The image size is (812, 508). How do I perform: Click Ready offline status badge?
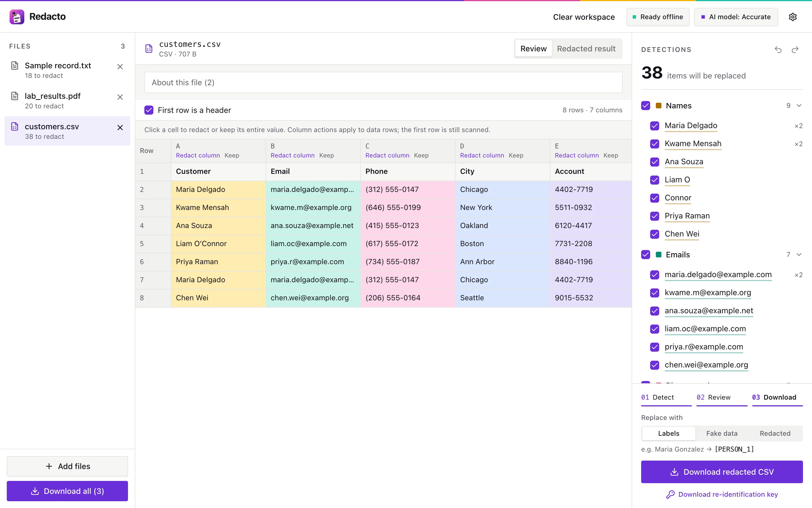click(658, 17)
